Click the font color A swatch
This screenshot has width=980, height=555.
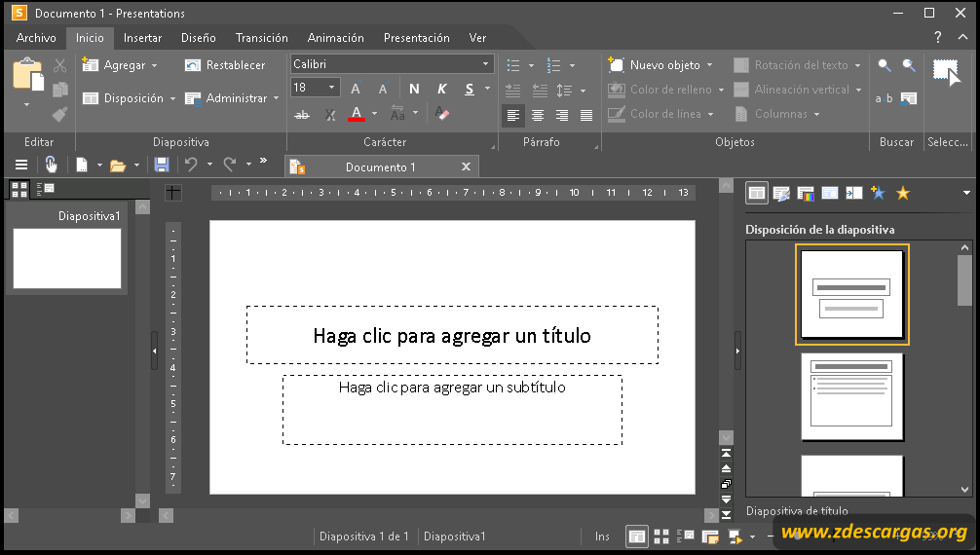click(x=357, y=114)
